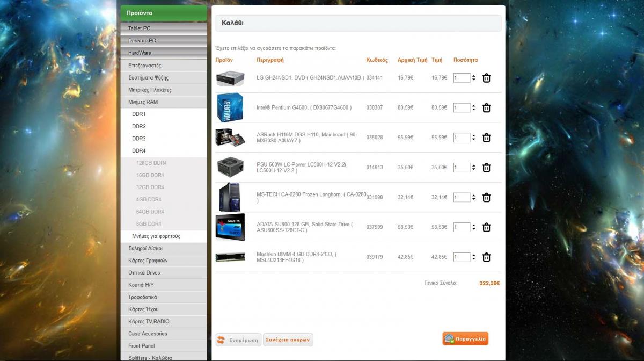Open the ASRock mainboard product image
The width and height of the screenshot is (644, 361).
[230, 138]
